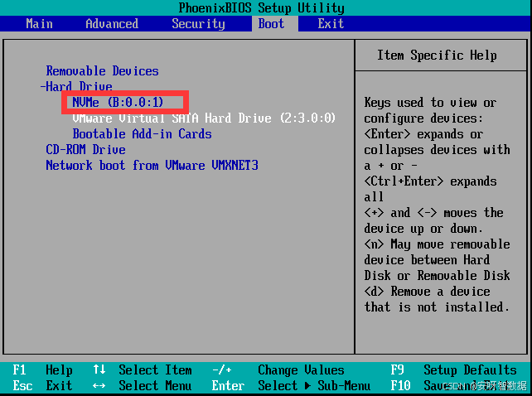Click the PhoenixBIOS Setup Utility title
532x396 pixels.
pyautogui.click(x=262, y=7)
